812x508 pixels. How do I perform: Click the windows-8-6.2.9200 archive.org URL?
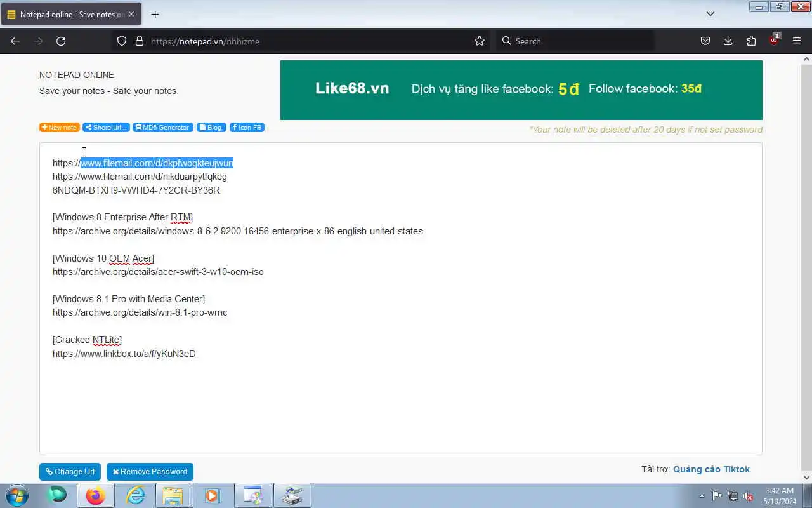click(238, 231)
